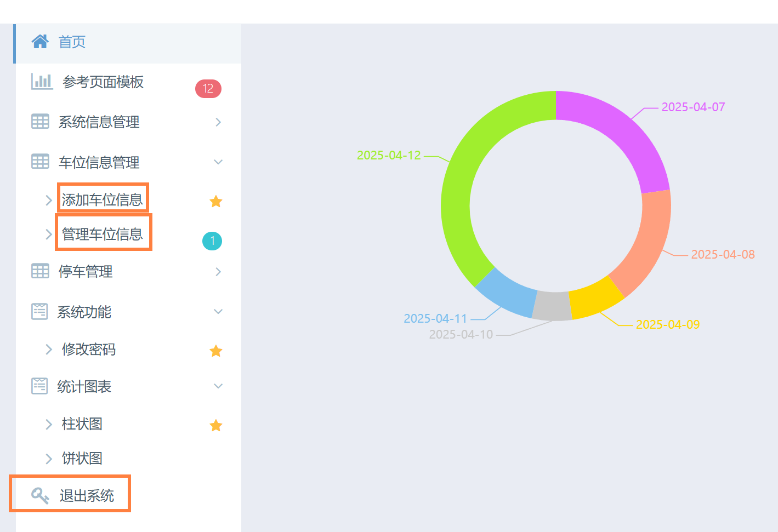Viewport: 778px width, 532px height.
Task: Select 系统功能 menu label
Action: pyautogui.click(x=84, y=312)
